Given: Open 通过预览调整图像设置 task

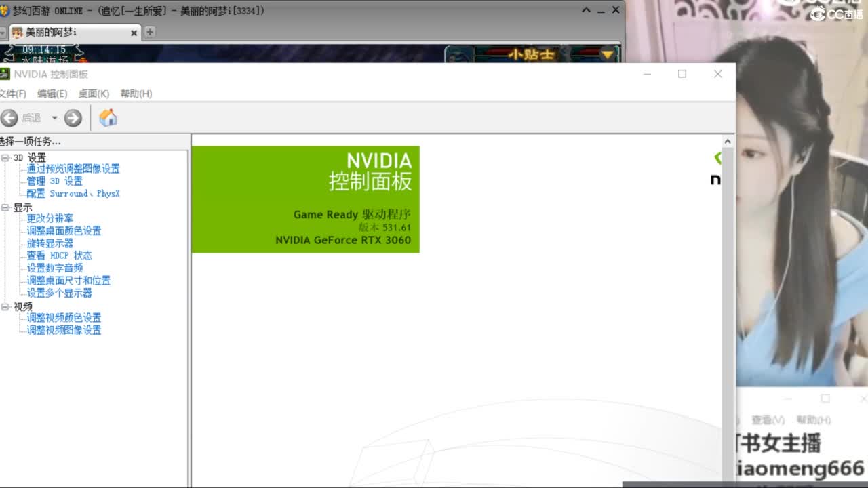Looking at the screenshot, I should 73,169.
